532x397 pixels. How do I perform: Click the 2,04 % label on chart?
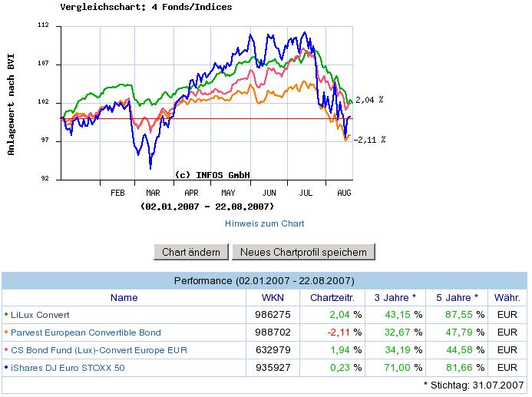point(368,100)
